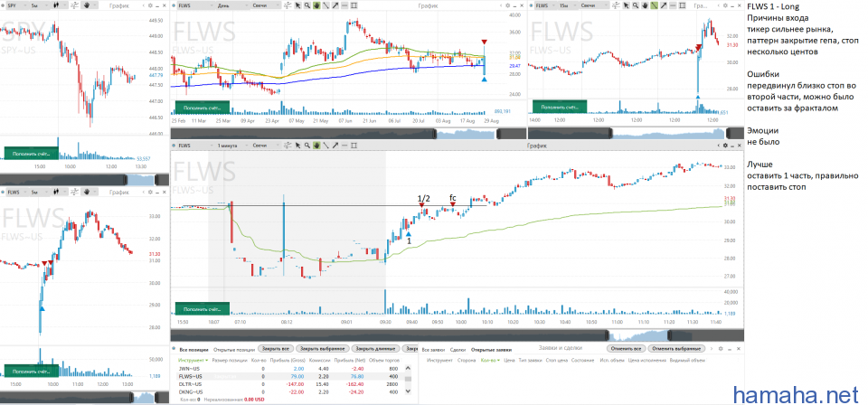This screenshot has height=405, width=868.
Task: Click the Закрыть выбранное button
Action: click(x=323, y=349)
